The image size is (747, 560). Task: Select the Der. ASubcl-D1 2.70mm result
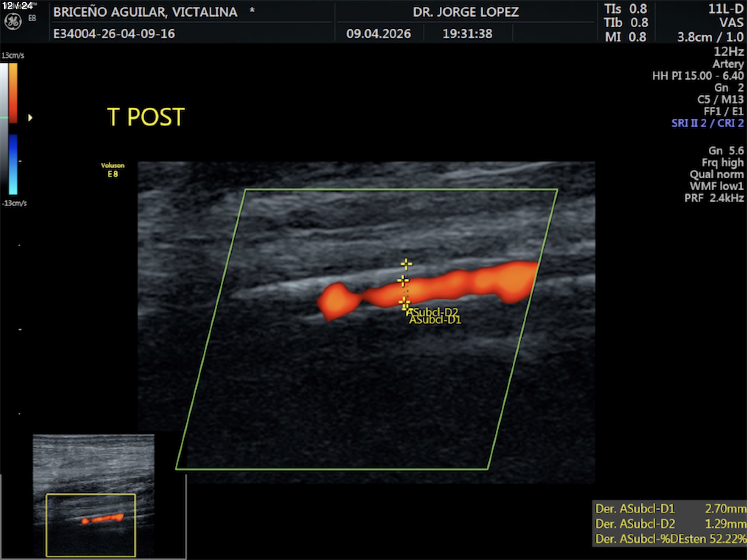(670, 508)
